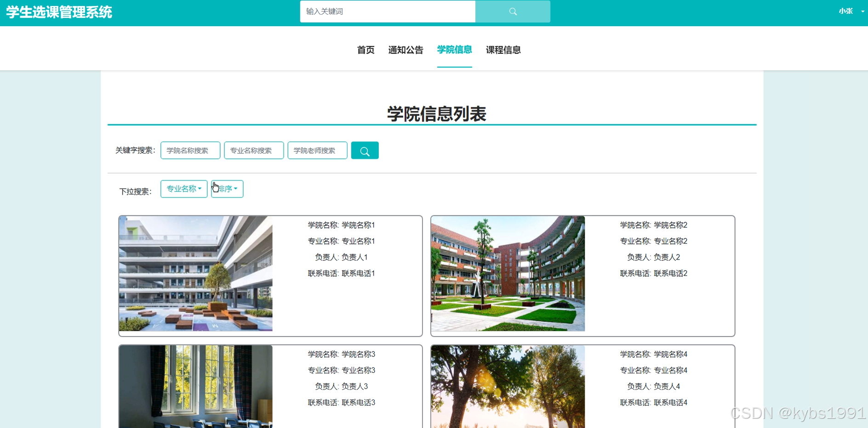
Task: Focus the 学院老师搜索 input box
Action: coord(317,151)
